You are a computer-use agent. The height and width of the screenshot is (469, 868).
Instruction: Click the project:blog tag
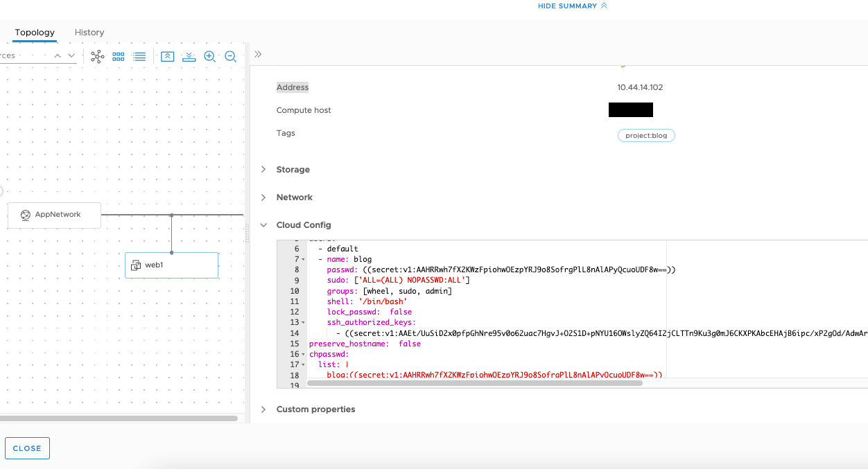pos(646,135)
